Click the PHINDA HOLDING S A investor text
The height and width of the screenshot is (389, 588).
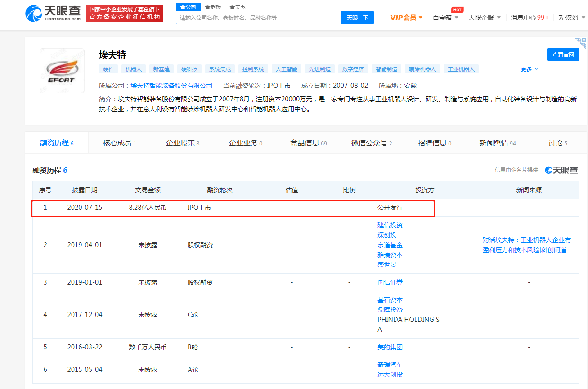tap(408, 325)
